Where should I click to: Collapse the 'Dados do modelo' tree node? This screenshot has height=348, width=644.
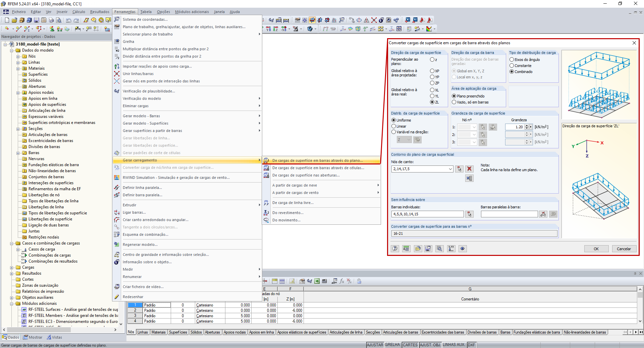coord(12,50)
